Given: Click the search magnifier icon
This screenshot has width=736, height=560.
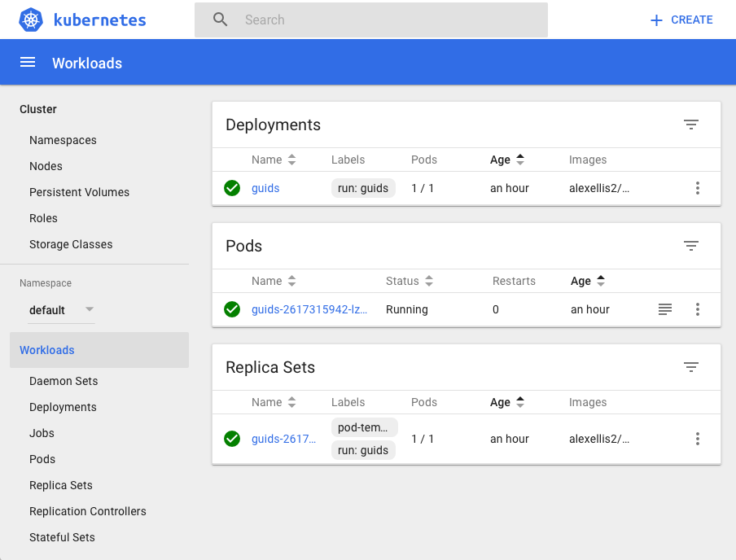Looking at the screenshot, I should (x=218, y=19).
